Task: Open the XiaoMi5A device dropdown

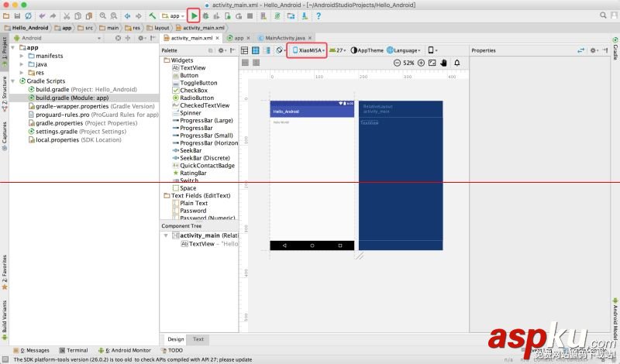Action: click(x=308, y=50)
